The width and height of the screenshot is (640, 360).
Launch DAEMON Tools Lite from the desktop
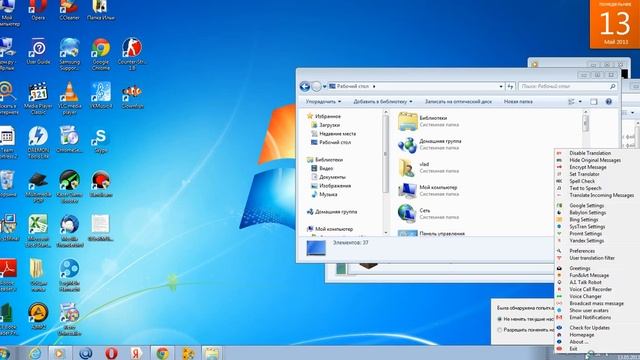point(38,142)
